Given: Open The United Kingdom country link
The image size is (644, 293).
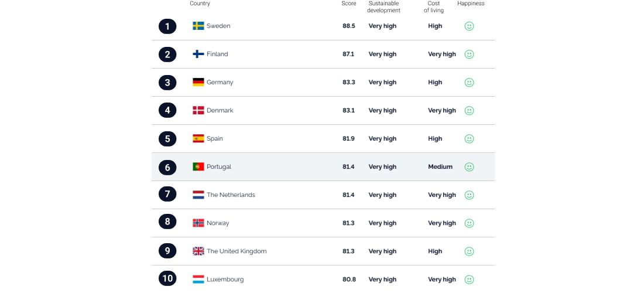Looking at the screenshot, I should click(237, 251).
